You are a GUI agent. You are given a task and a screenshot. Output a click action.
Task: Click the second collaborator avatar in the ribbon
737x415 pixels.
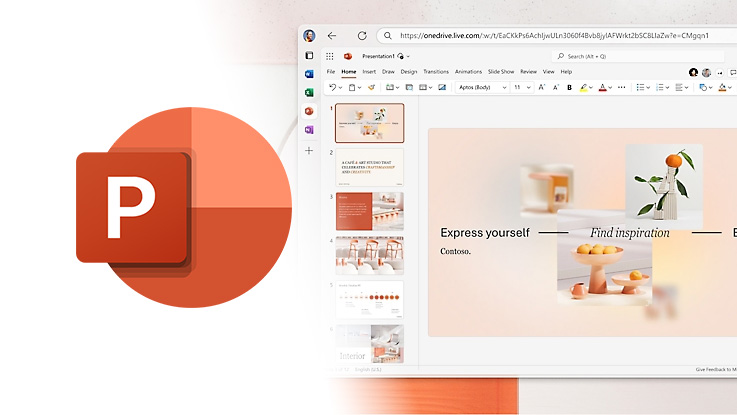click(x=706, y=72)
